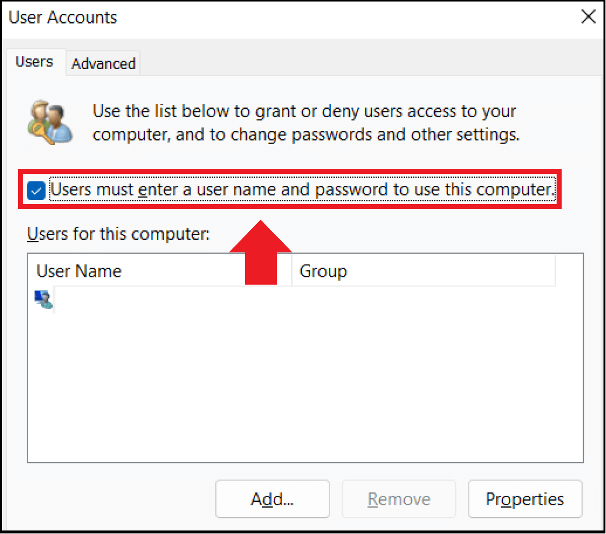Click the grant or deny access description text
606x534 pixels.
(305, 122)
